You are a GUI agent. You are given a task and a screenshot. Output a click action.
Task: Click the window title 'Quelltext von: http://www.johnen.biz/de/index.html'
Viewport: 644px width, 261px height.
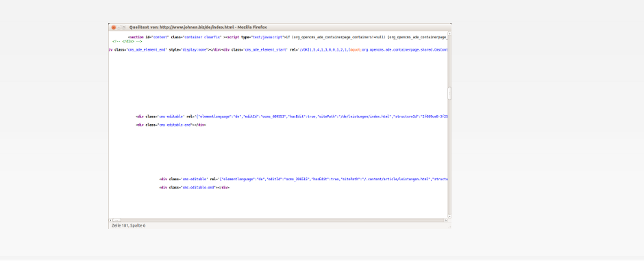[x=182, y=27]
